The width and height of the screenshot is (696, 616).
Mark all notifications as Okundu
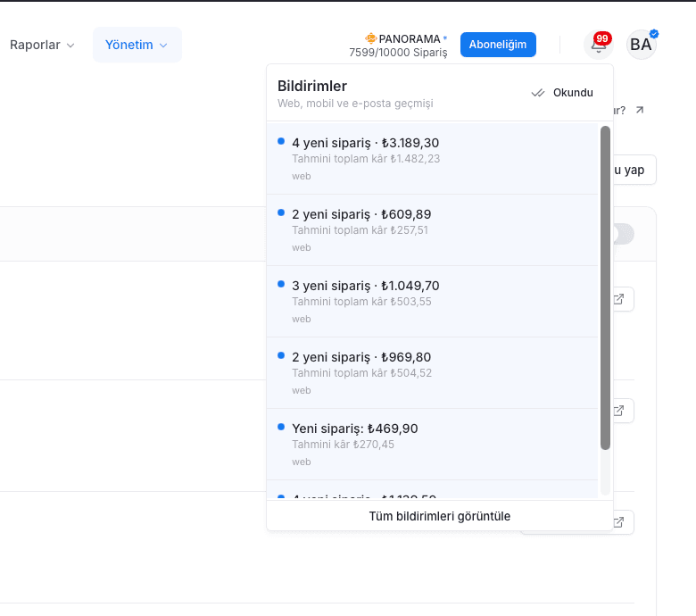click(x=562, y=93)
